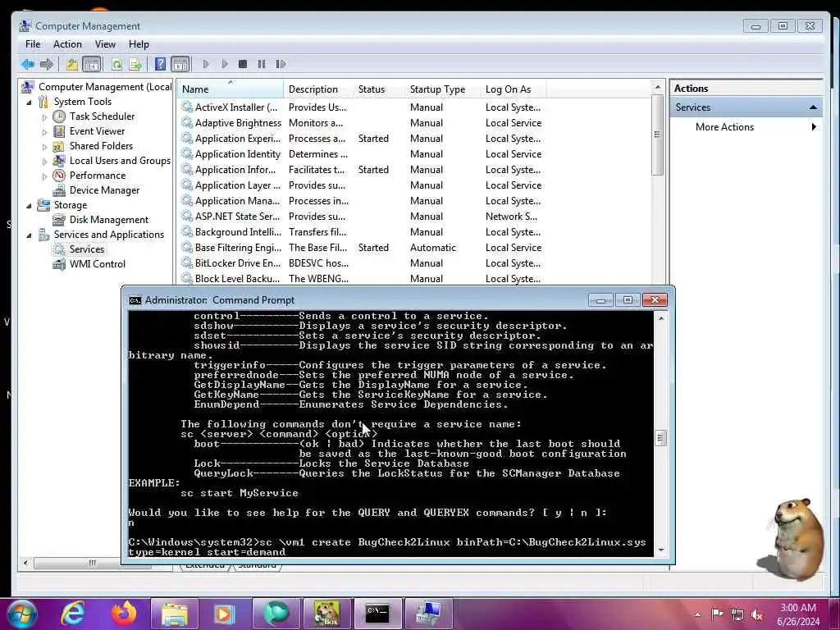The height and width of the screenshot is (630, 840).
Task: Toggle Show/Hide Action Pane toolbar icon
Action: [180, 64]
